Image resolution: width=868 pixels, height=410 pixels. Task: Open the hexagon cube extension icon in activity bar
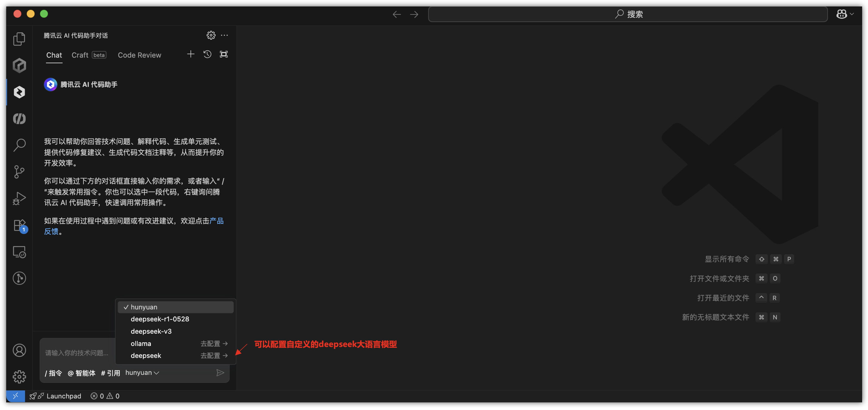pos(19,65)
